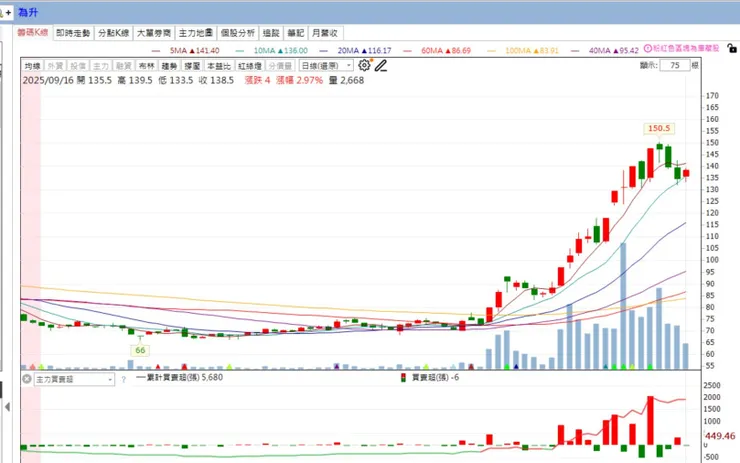
Task: Open the 即時走勢 tab
Action: tap(73, 33)
